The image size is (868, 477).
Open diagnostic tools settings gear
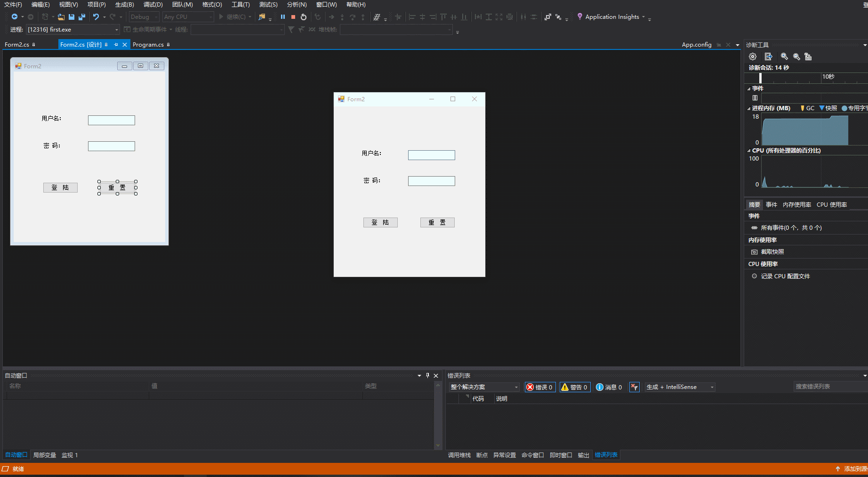(753, 57)
